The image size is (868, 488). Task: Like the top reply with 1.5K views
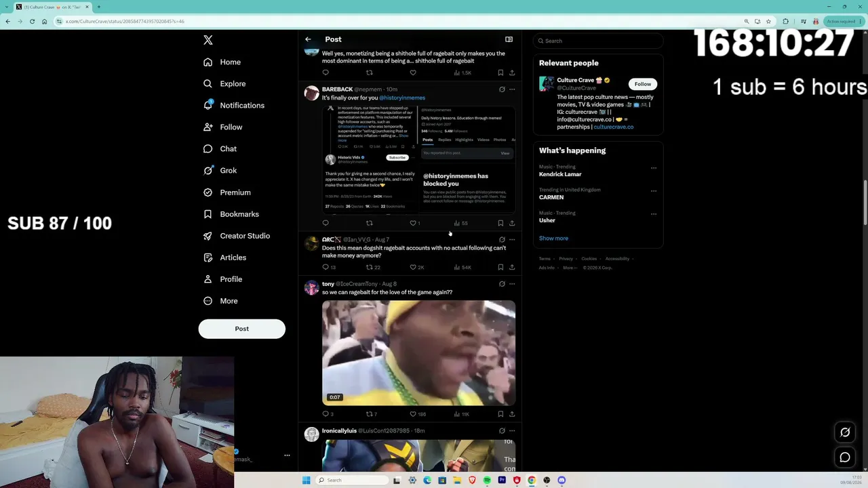point(413,73)
